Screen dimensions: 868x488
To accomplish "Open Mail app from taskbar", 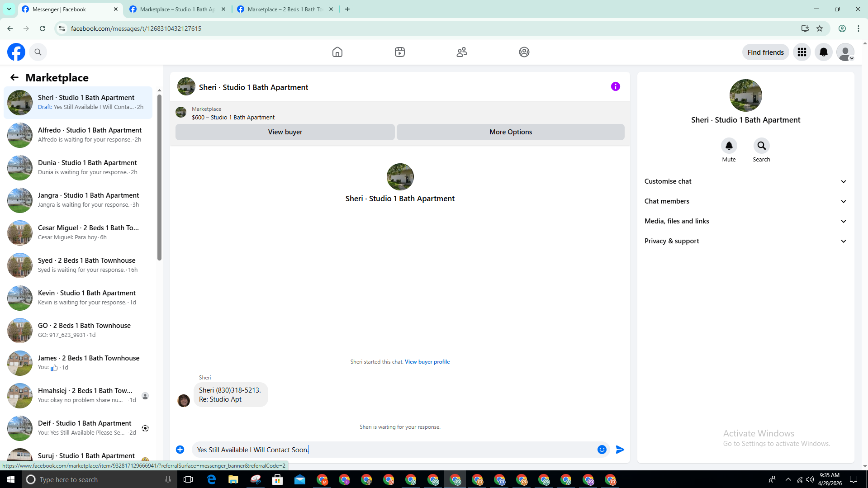I will (300, 479).
